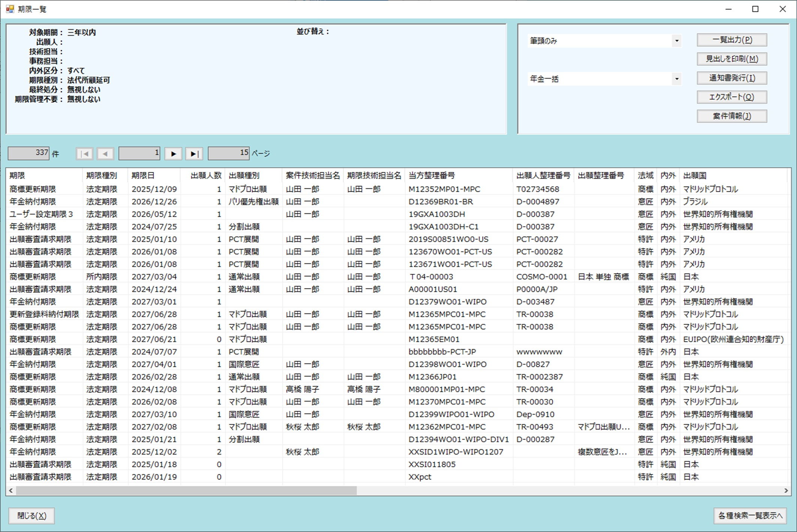Close the window with 閉じる(X) button

click(32, 516)
